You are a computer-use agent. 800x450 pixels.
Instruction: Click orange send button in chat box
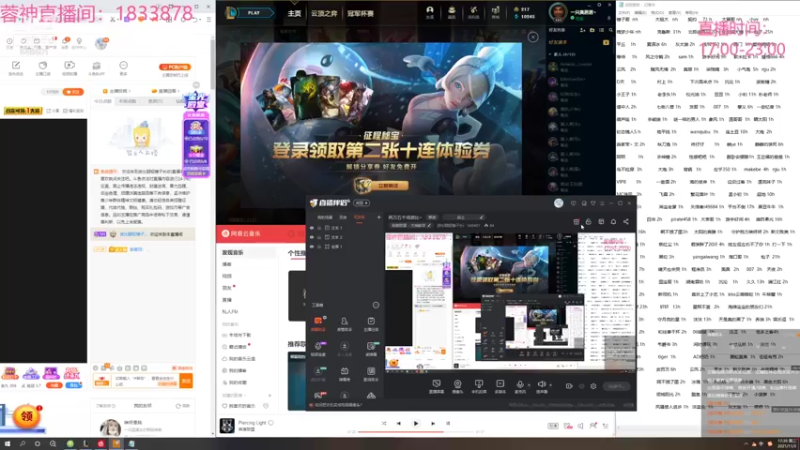186,381
